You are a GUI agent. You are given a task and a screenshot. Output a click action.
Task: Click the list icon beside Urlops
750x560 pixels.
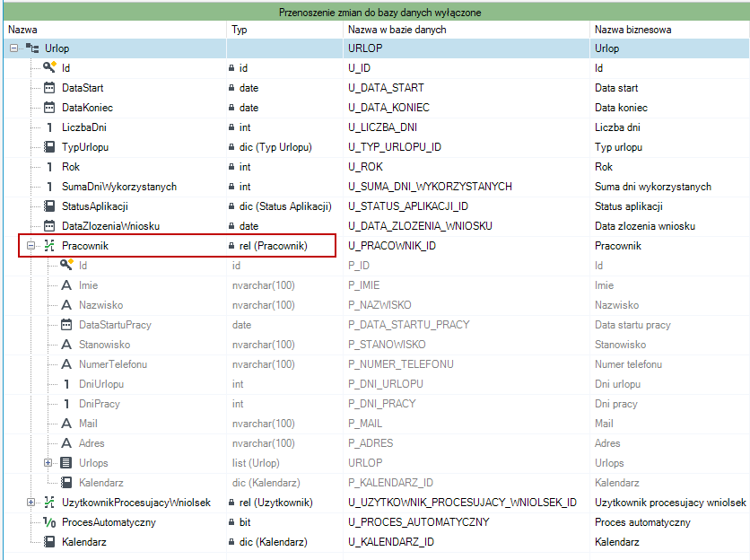66,463
